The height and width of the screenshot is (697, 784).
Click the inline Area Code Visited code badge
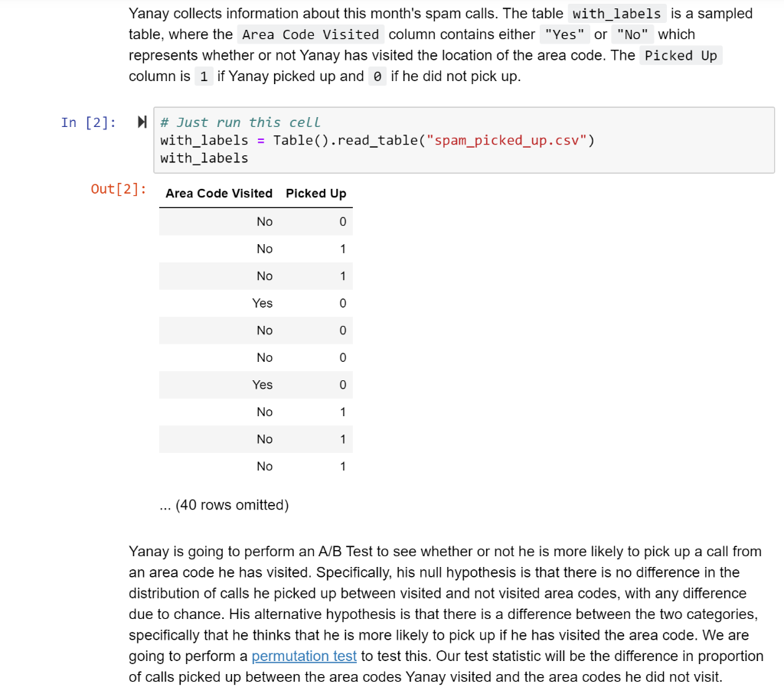coord(310,34)
